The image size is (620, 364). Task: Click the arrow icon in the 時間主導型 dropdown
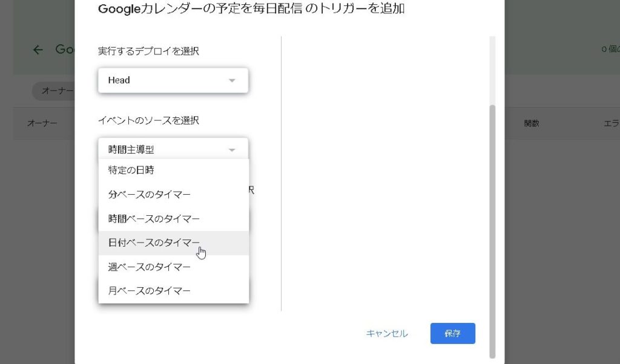tap(231, 149)
